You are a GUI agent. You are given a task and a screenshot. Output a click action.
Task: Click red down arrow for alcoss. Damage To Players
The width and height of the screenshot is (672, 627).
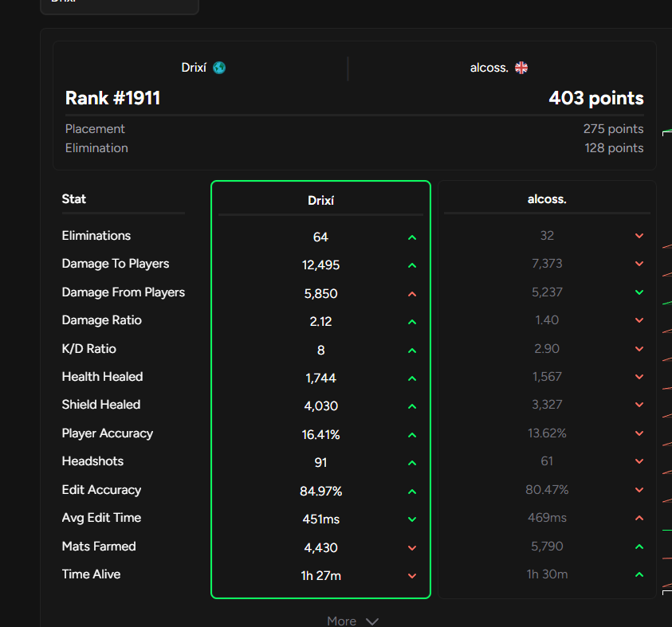point(639,264)
